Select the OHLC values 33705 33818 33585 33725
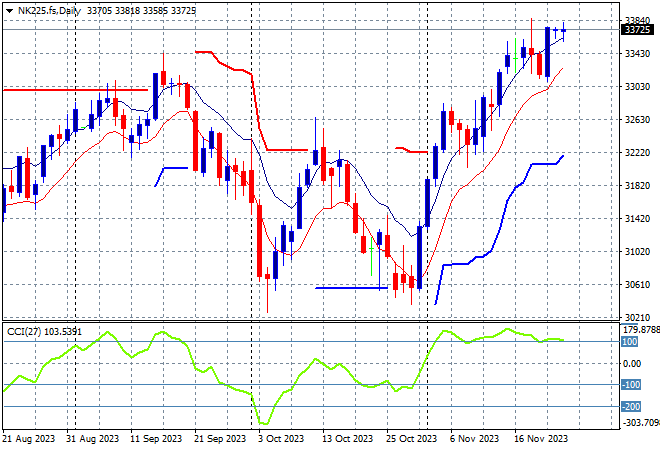The width and height of the screenshot is (660, 450). [x=141, y=11]
